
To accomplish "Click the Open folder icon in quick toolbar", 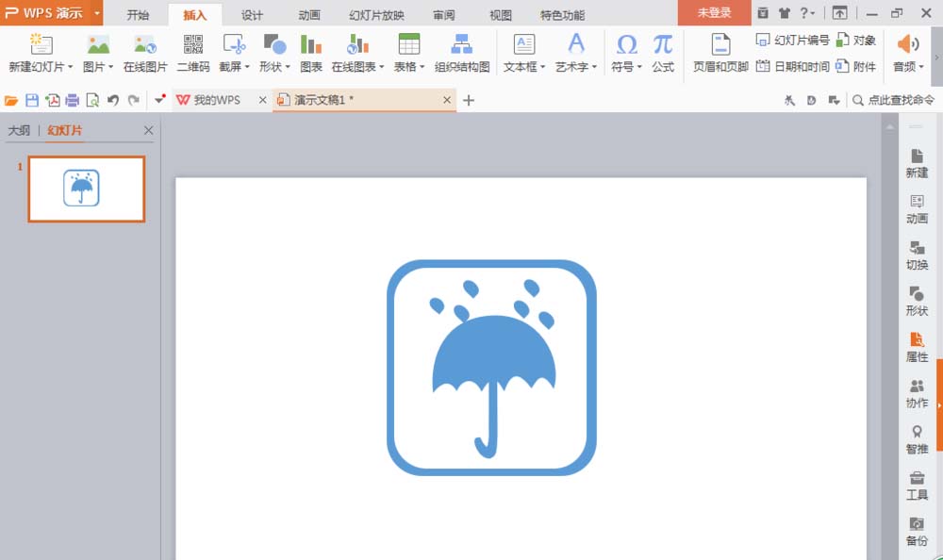I will pyautogui.click(x=10, y=101).
